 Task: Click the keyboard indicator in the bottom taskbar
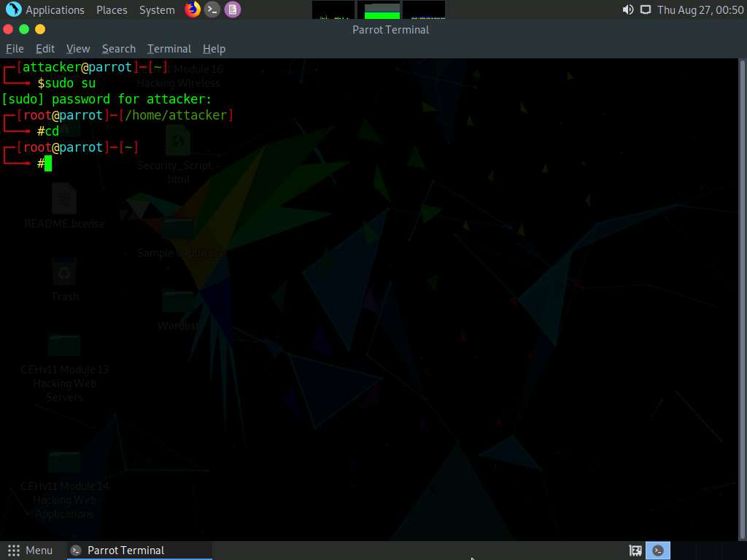click(x=634, y=550)
